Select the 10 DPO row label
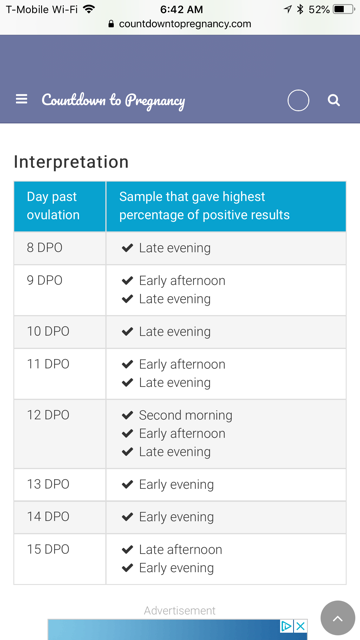 [x=48, y=331]
